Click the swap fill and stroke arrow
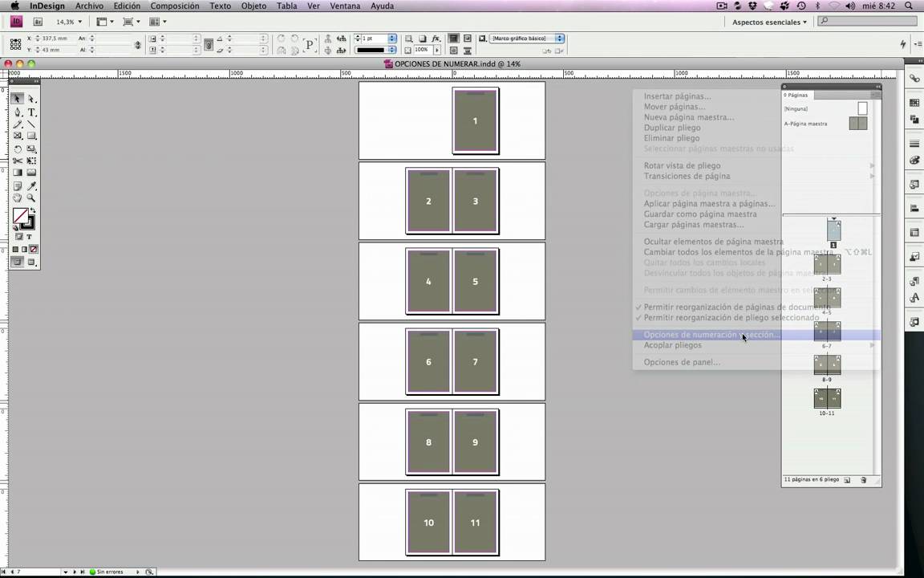 [32, 210]
